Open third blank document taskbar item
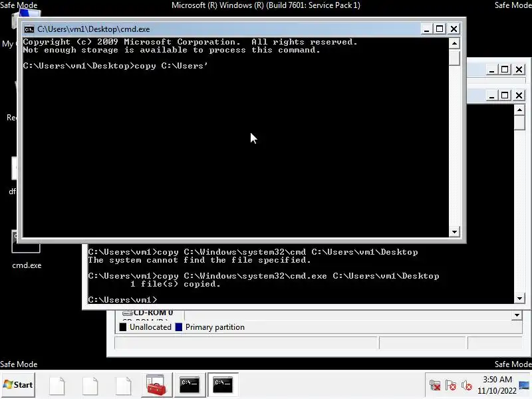532x399 pixels. tap(124, 386)
